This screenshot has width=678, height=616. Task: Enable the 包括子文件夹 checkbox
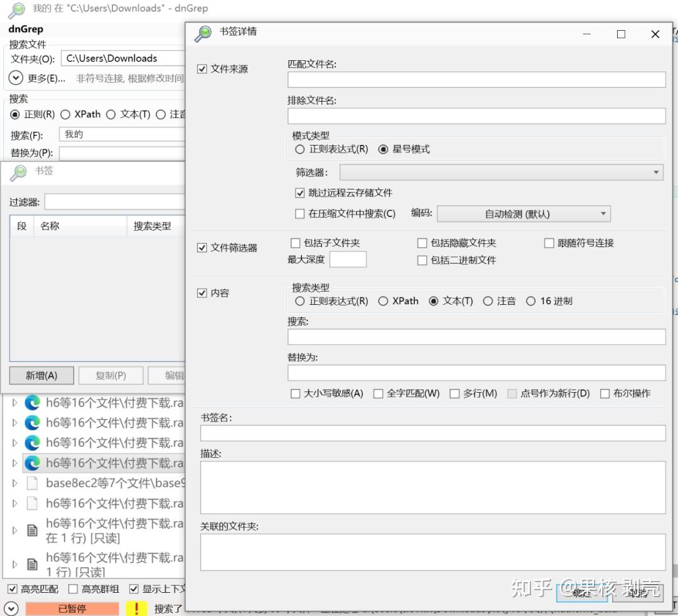pos(295,243)
